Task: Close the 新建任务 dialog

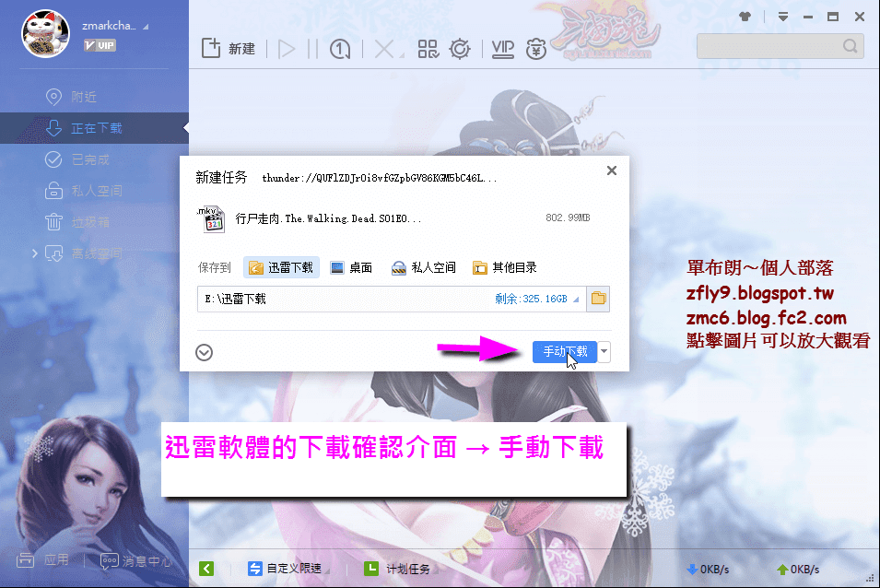Action: pos(612,171)
